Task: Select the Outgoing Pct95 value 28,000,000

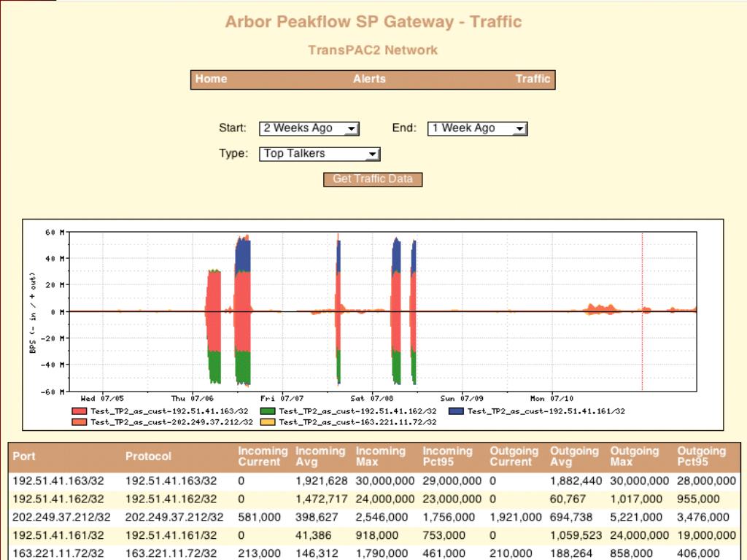Action: (x=706, y=481)
